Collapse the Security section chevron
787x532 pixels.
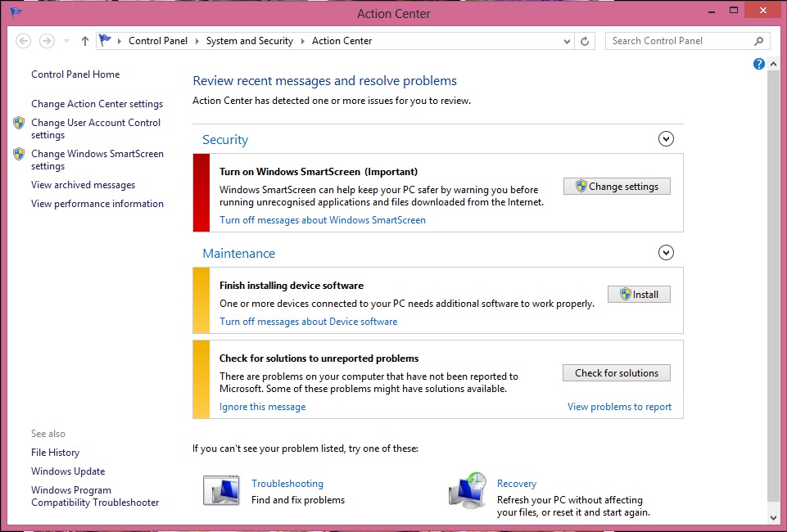pos(666,139)
